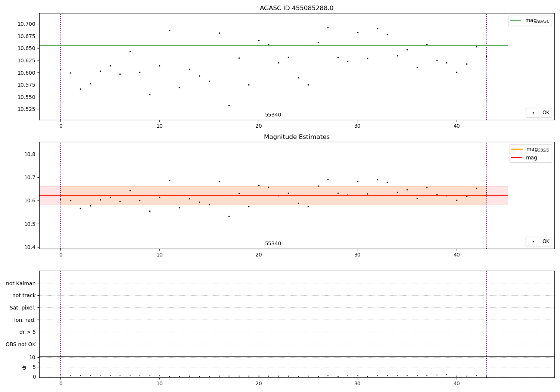Click the 10 tick label on the dr axis

click(32, 357)
